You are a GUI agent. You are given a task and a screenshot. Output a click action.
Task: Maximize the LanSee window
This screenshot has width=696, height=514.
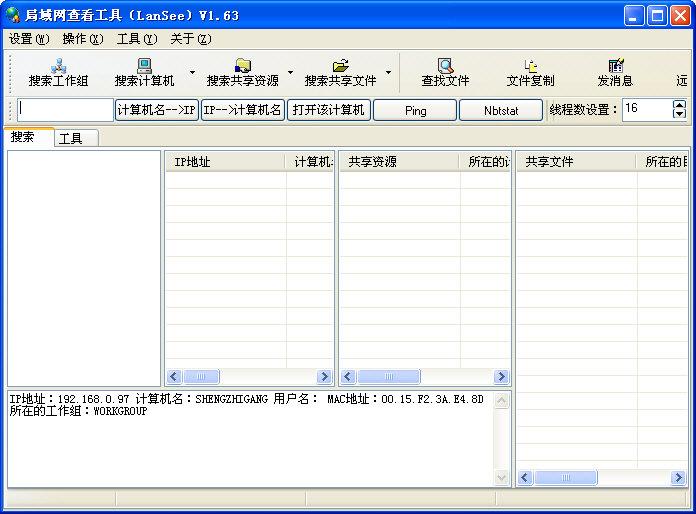[x=657, y=16]
